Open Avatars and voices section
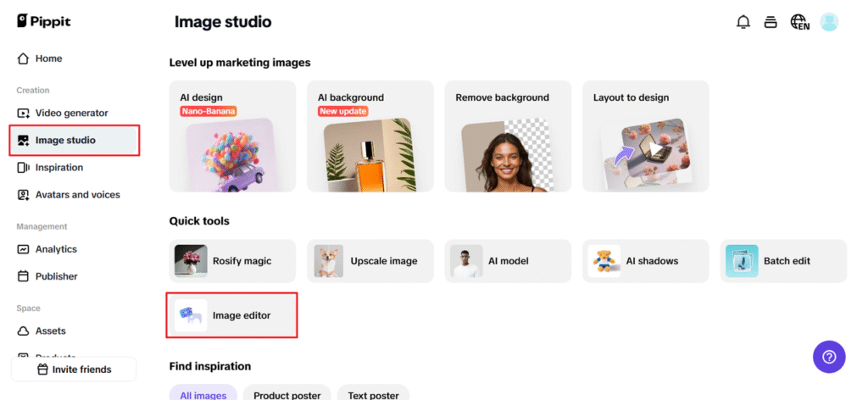Viewport: 868px width, 400px height. click(77, 195)
